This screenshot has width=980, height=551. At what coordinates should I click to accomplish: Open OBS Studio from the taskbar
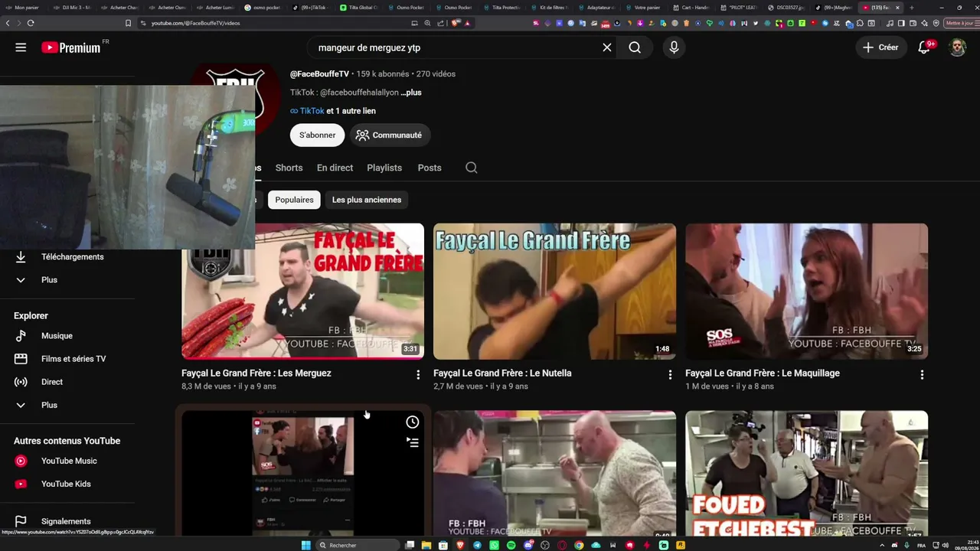(x=545, y=545)
